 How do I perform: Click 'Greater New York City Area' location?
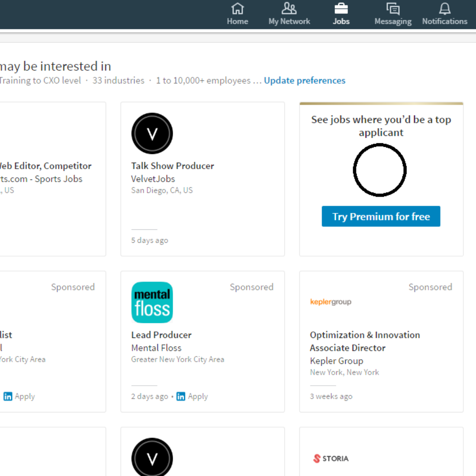pos(177,360)
